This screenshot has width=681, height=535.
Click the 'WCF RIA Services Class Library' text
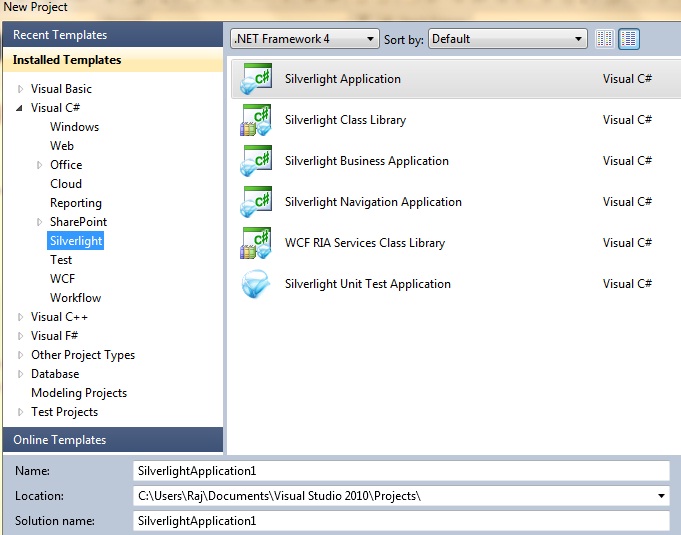(365, 243)
